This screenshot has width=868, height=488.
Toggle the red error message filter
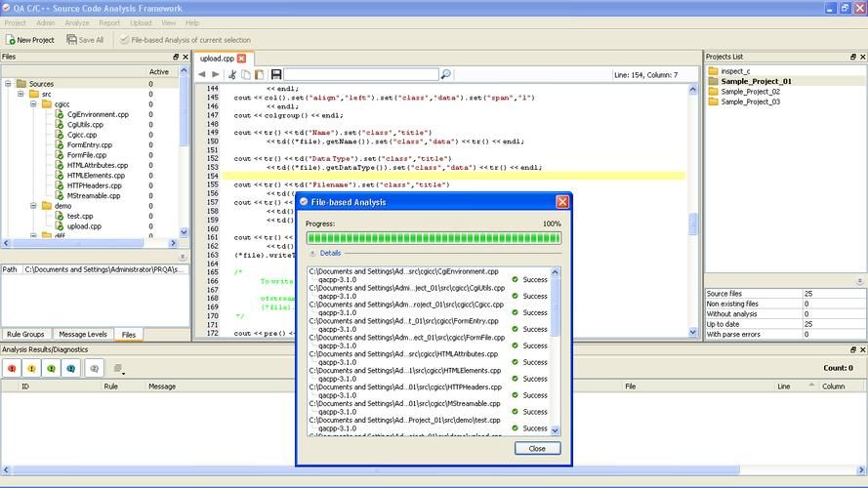13,368
